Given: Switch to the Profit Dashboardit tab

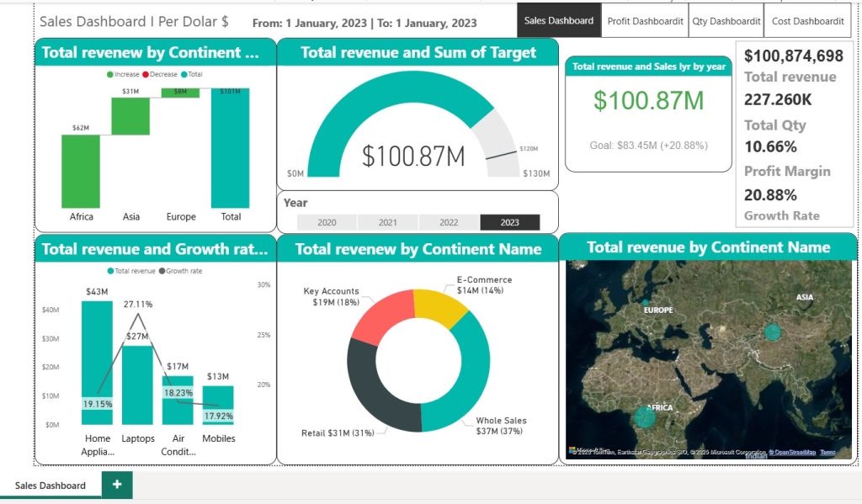Looking at the screenshot, I should pyautogui.click(x=645, y=21).
